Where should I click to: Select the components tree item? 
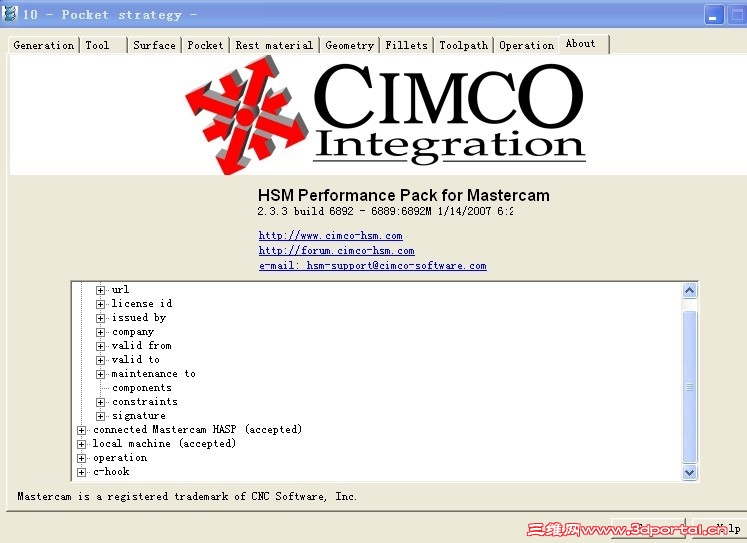[141, 388]
